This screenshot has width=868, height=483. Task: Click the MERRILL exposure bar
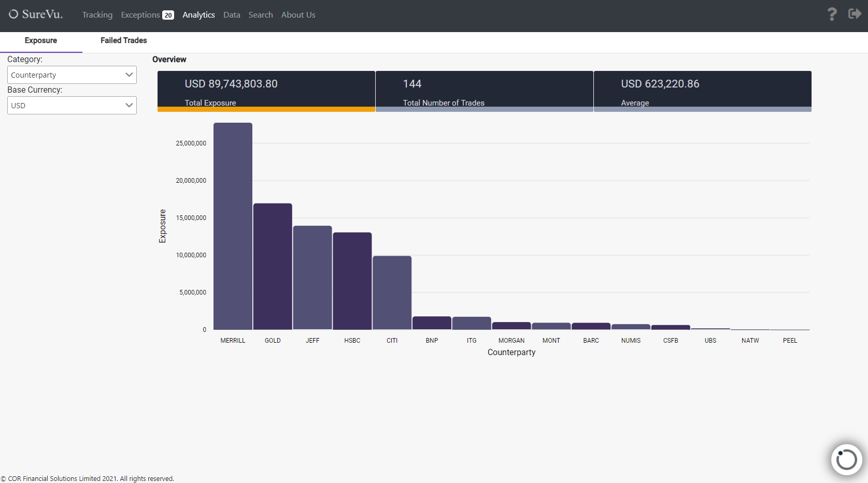[233, 226]
